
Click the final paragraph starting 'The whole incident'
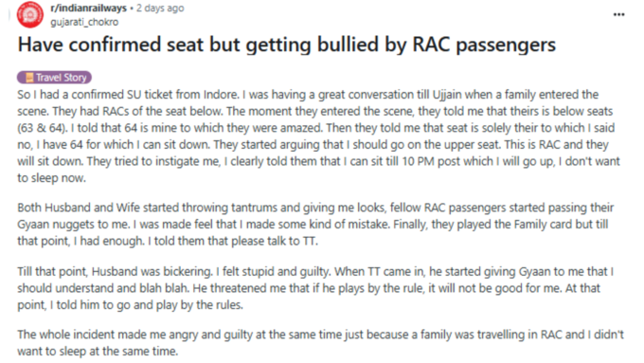coord(320,343)
